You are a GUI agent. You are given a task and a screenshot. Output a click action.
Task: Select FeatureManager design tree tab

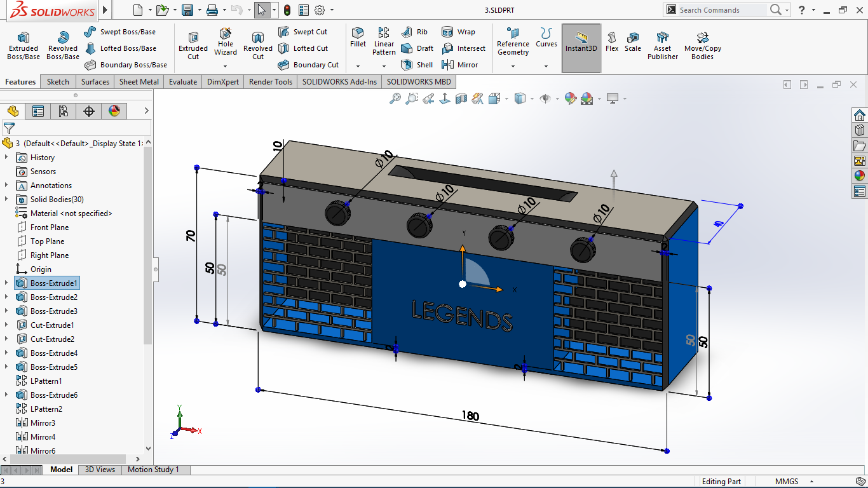point(13,111)
